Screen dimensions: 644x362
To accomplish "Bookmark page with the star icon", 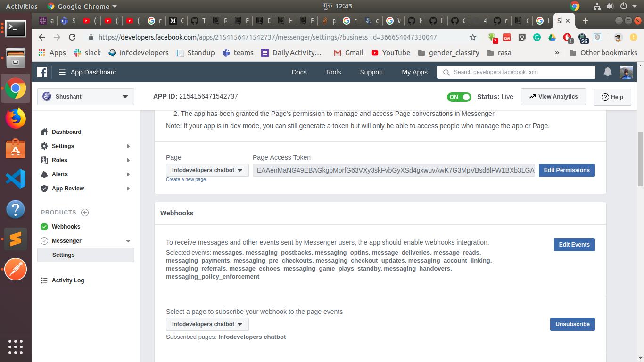I will (x=473, y=37).
